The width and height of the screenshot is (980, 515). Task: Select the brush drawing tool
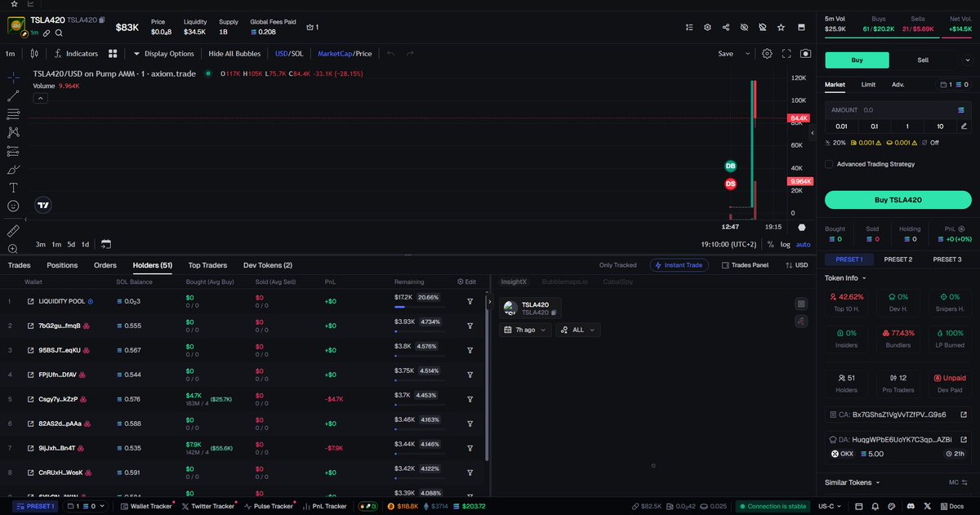pos(13,169)
